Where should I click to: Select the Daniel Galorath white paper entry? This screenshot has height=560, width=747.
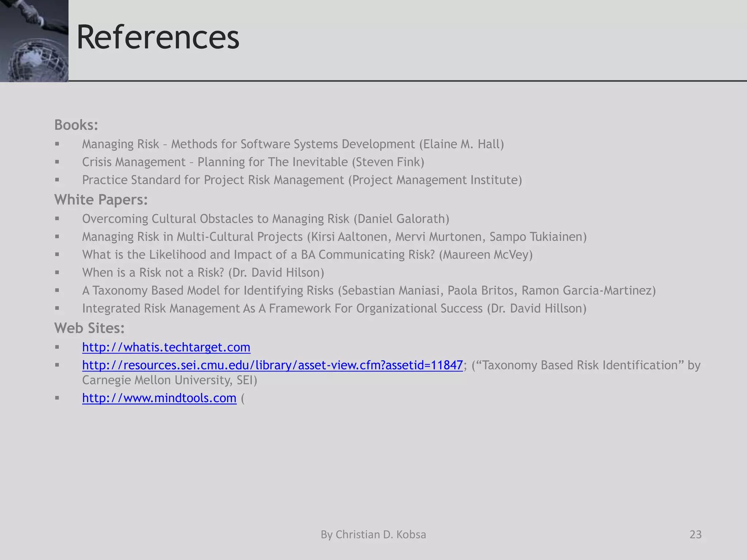265,219
